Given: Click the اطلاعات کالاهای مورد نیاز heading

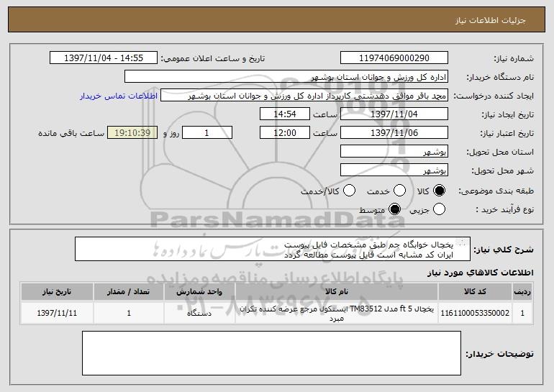Looking at the screenshot, I should (x=481, y=273).
